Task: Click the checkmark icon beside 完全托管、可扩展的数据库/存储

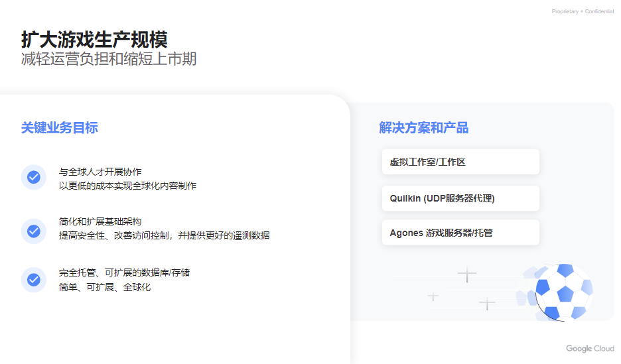Action: [34, 280]
